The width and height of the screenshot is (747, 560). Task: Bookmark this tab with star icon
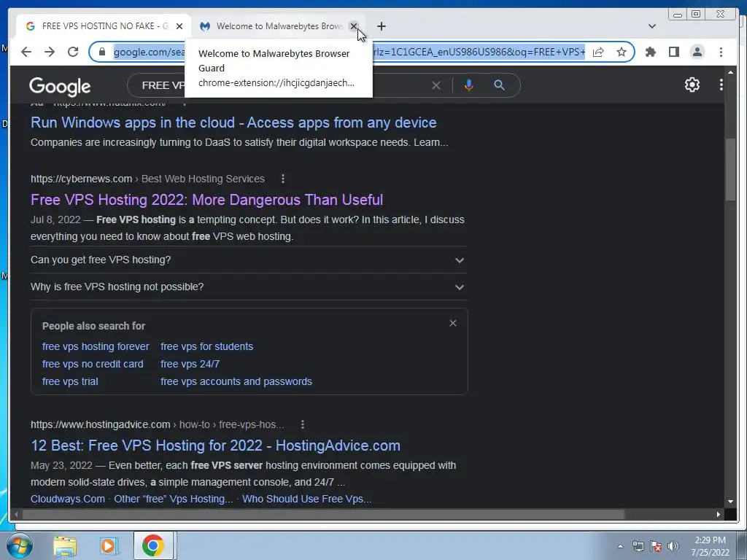tap(622, 52)
